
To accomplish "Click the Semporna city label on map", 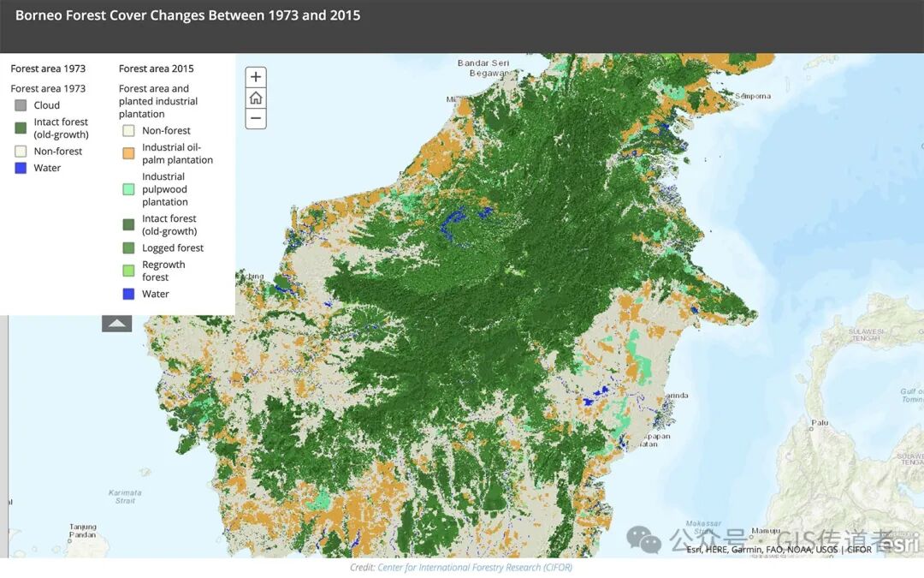I will tap(753, 96).
